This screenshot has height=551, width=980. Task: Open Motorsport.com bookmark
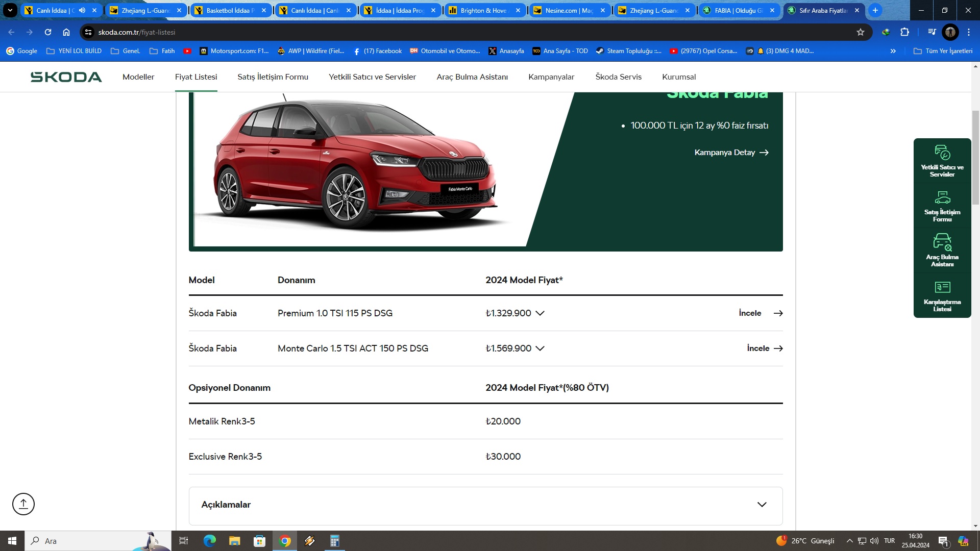coord(234,51)
